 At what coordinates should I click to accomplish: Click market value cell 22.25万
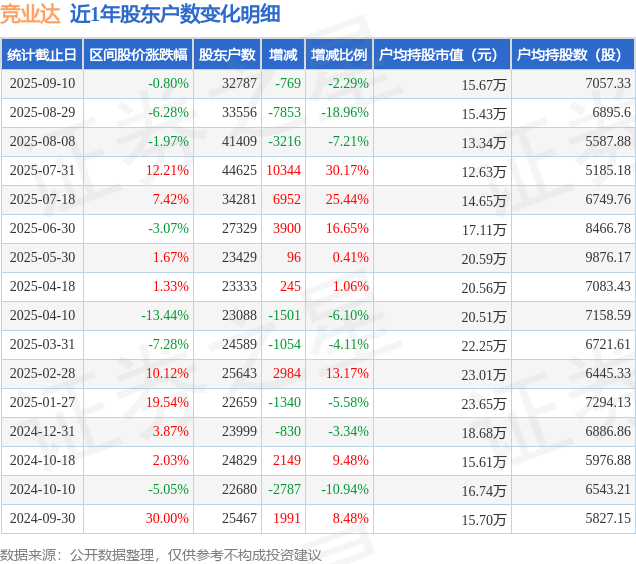click(484, 346)
